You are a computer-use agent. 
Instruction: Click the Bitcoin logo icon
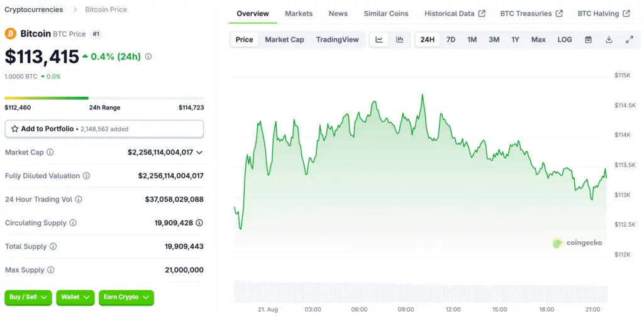(10, 34)
